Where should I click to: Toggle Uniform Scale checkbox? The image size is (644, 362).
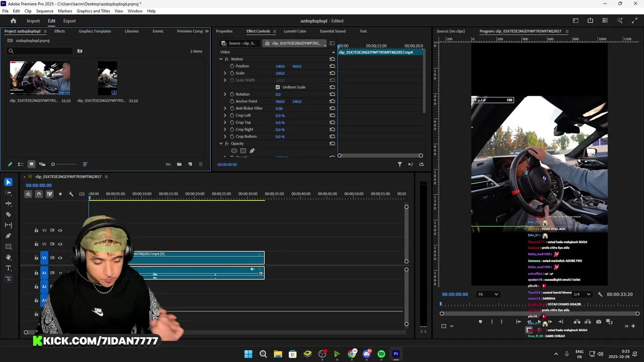click(278, 87)
